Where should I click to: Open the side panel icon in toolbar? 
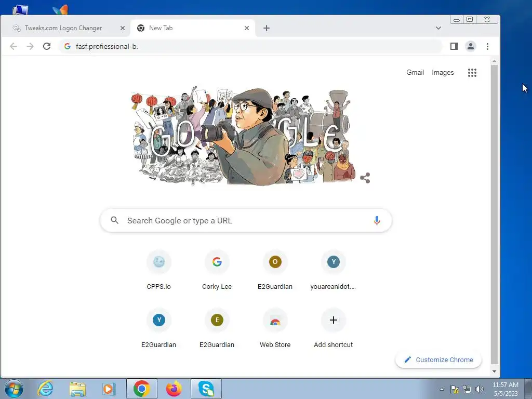(454, 46)
